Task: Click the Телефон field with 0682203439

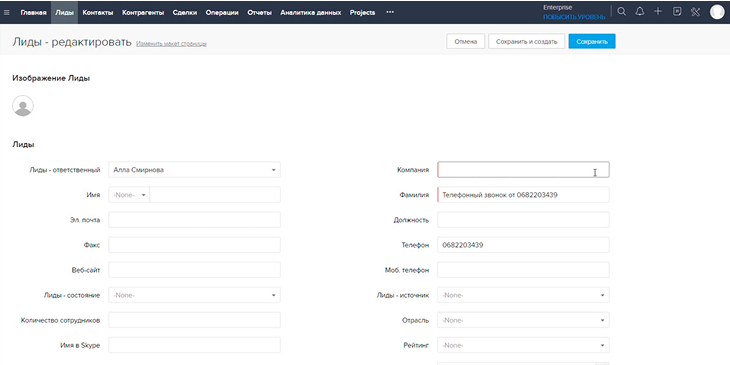Action: [x=523, y=245]
